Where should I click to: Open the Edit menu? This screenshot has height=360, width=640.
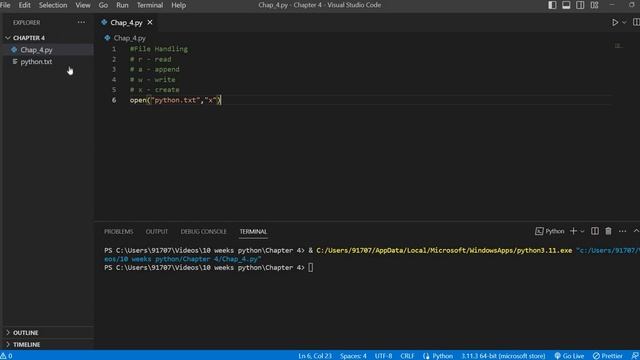24,5
